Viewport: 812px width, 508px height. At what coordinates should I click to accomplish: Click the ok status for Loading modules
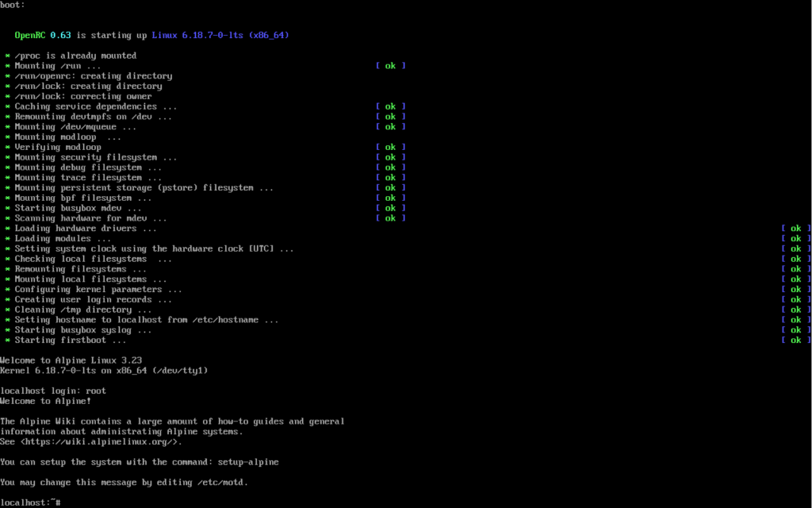pos(795,239)
